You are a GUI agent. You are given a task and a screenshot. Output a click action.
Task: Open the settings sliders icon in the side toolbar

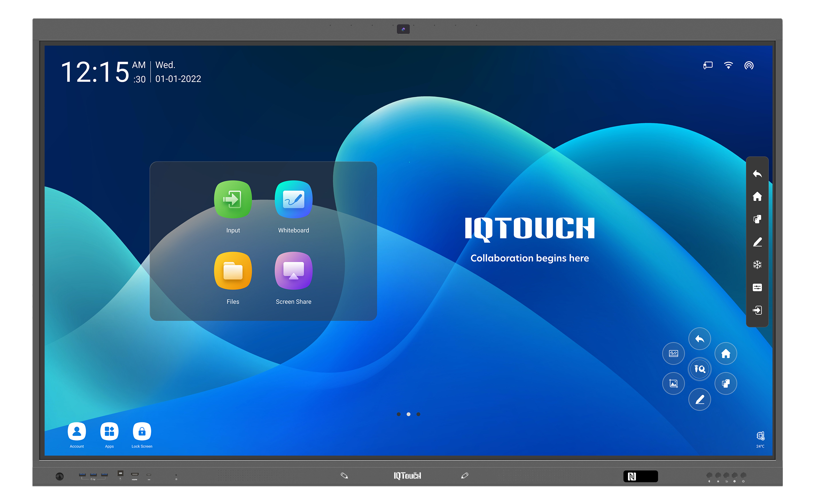757,288
